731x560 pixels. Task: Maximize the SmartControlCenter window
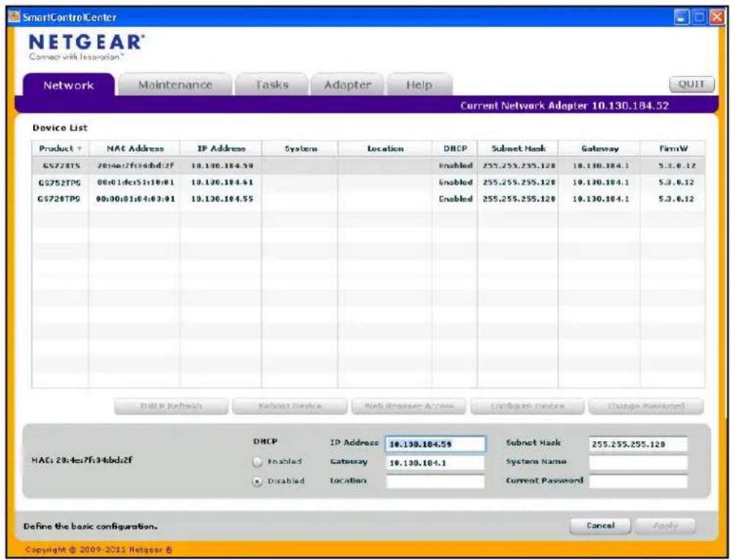700,18
